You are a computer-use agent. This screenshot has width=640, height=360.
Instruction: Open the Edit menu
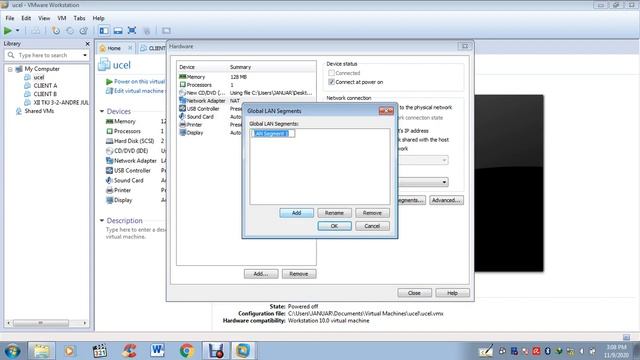pyautogui.click(x=26, y=18)
